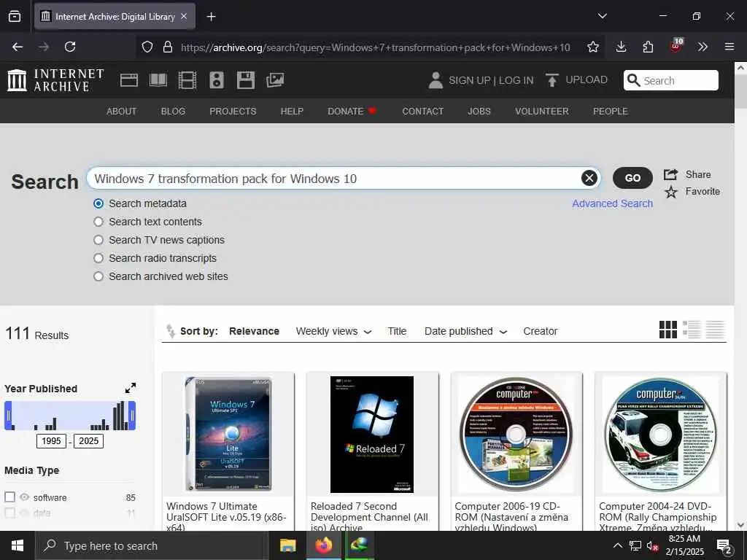747x560 pixels.
Task: Check the software media type box
Action: (x=10, y=497)
